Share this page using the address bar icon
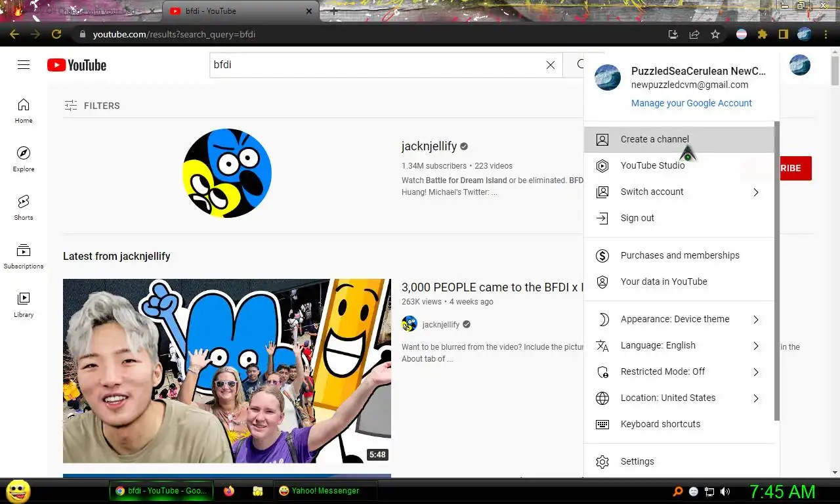This screenshot has width=840, height=504. [x=694, y=34]
